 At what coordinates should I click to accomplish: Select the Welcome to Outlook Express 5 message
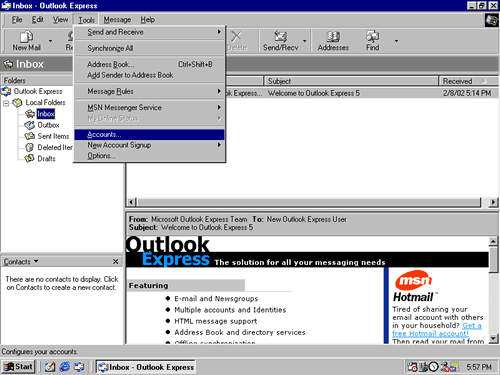(x=362, y=93)
